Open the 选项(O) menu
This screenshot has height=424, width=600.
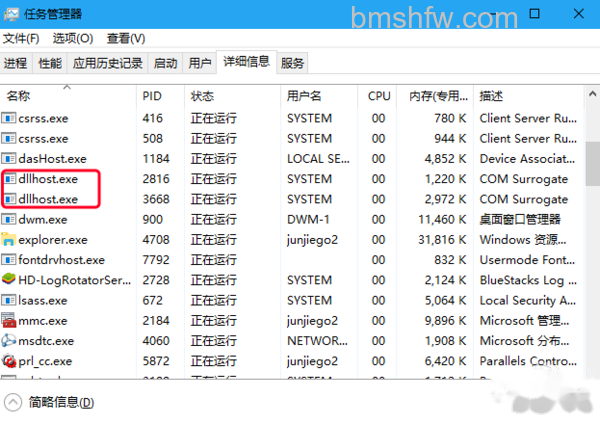click(73, 38)
